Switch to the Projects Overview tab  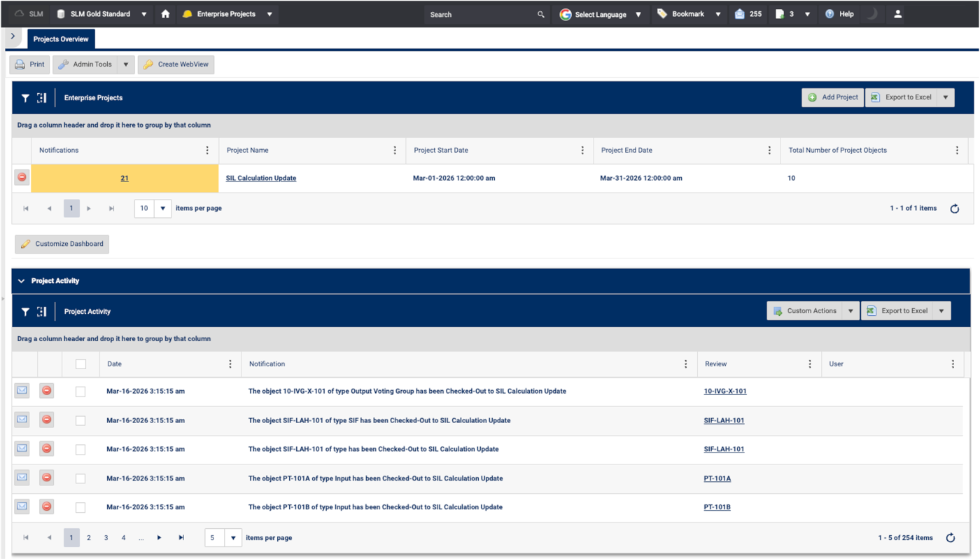point(61,39)
